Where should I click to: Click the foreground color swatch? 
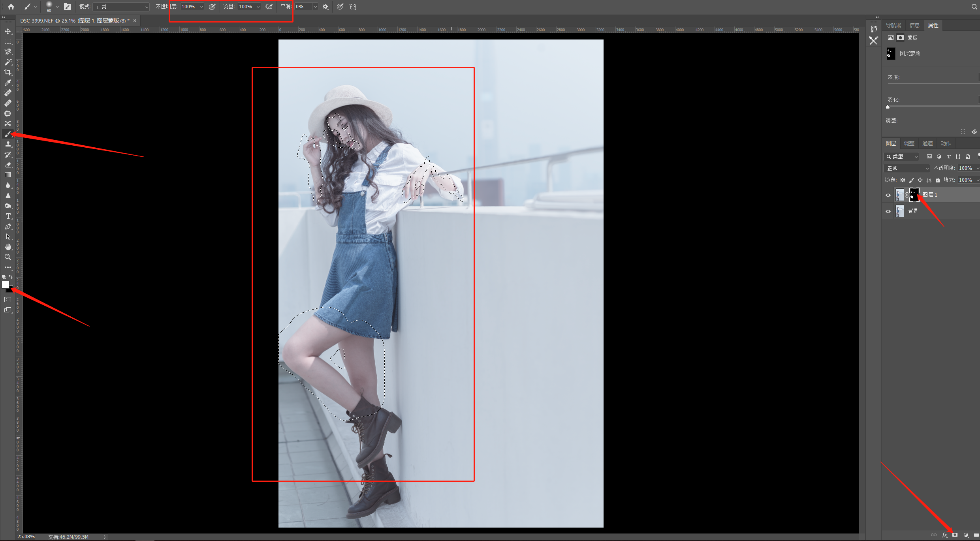[5, 284]
